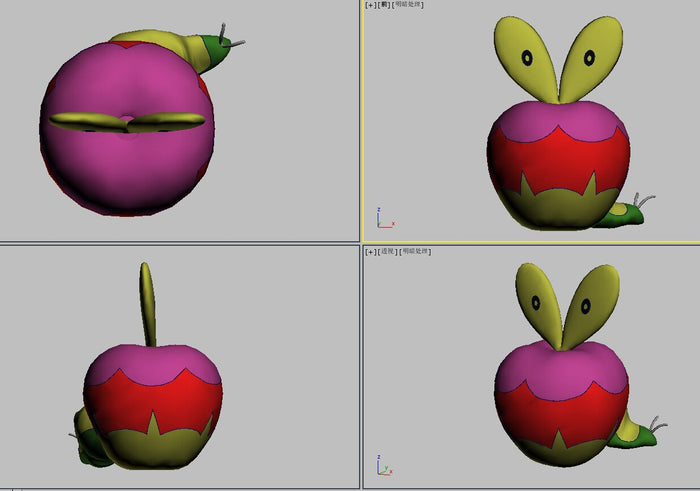Open the [+] menu in perspective viewport
The width and height of the screenshot is (700, 491).
click(371, 251)
